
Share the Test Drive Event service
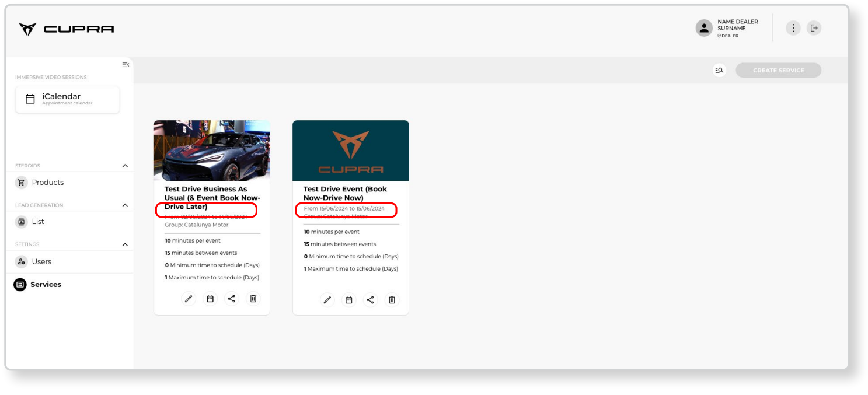tap(370, 300)
